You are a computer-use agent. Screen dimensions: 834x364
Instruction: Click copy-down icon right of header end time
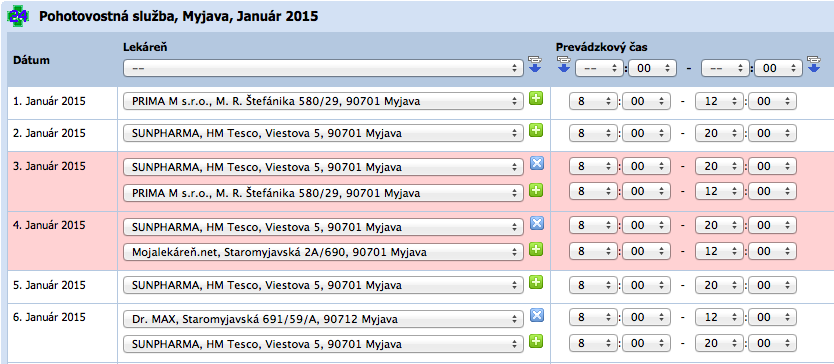813,64
